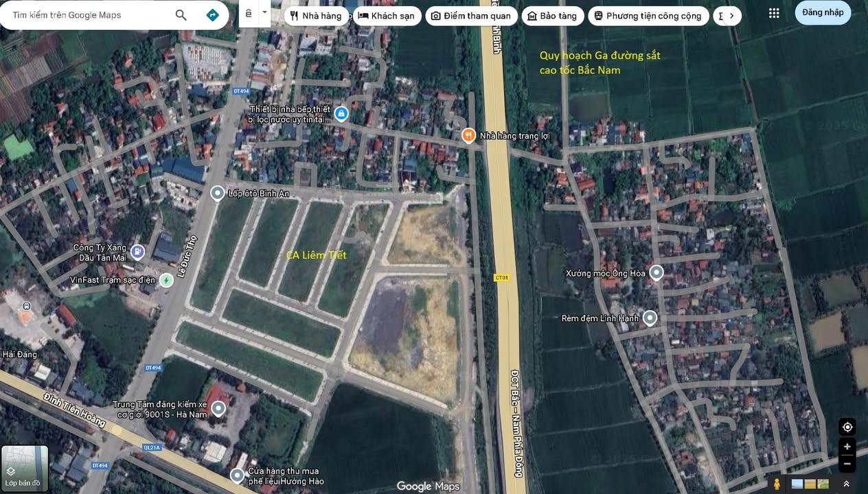Zoom out with the minus icon
The image size is (868, 494).
(x=847, y=463)
